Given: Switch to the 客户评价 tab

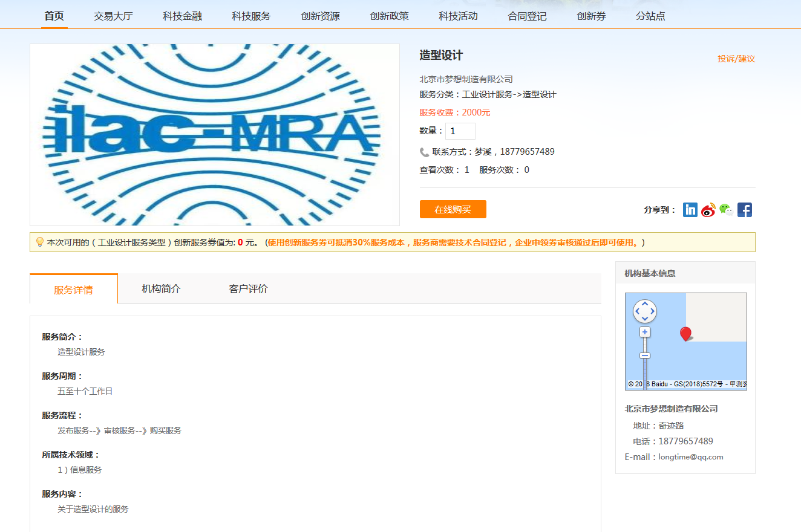Looking at the screenshot, I should click(x=248, y=288).
